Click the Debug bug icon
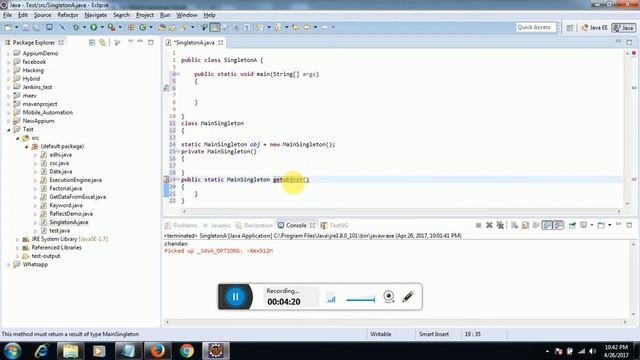 [x=76, y=27]
